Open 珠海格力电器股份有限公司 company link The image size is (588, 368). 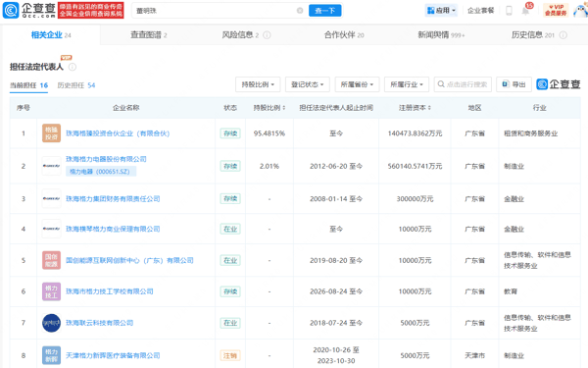(x=106, y=159)
